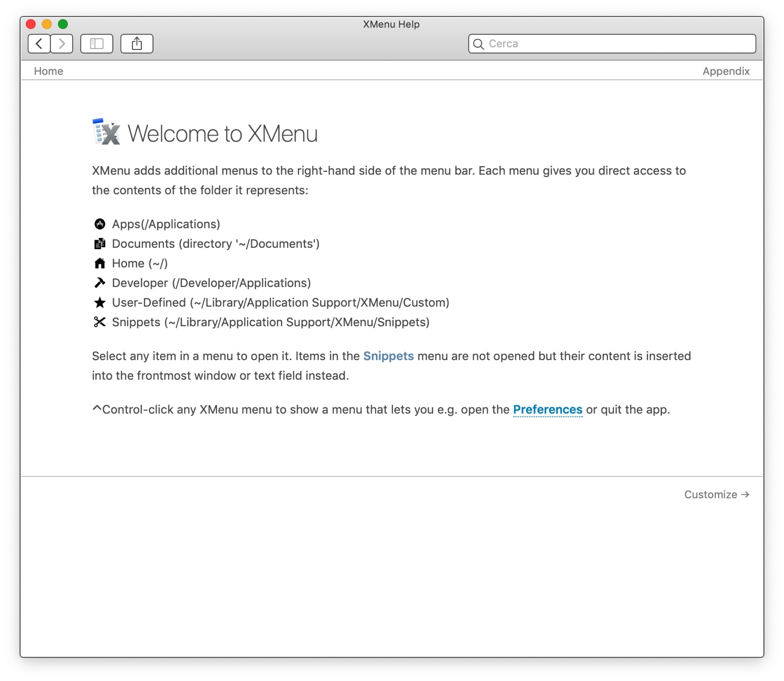Open the share button in toolbar
The image size is (784, 681).
137,44
